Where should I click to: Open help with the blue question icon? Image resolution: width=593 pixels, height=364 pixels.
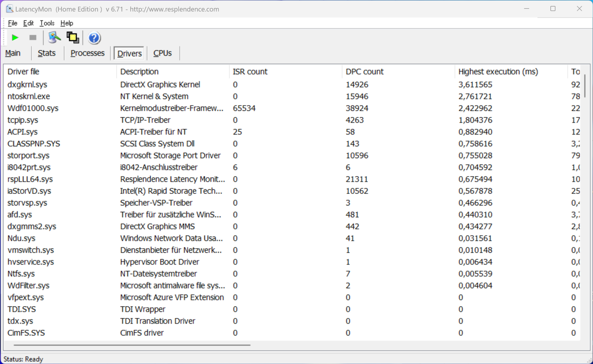click(x=94, y=38)
